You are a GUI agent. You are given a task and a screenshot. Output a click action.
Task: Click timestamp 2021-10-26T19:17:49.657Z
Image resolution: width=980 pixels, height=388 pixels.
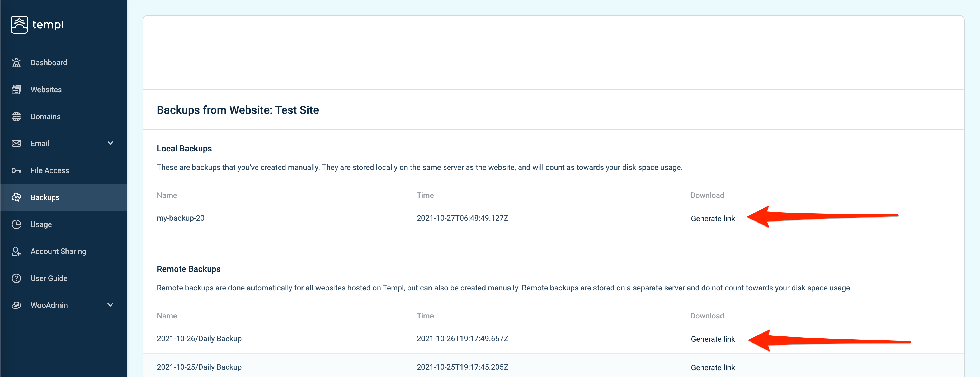(x=462, y=339)
